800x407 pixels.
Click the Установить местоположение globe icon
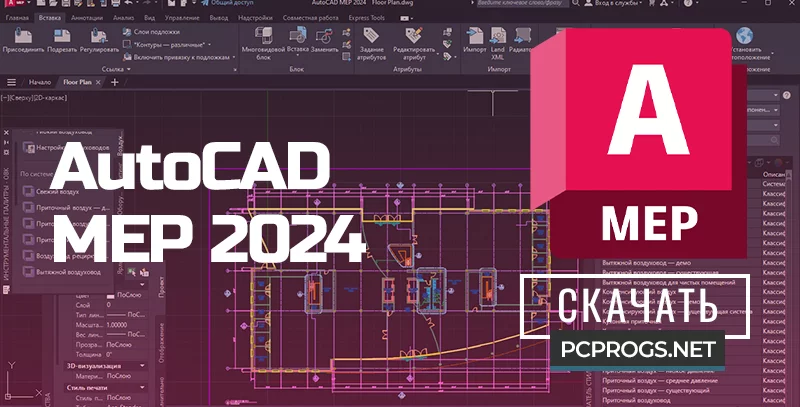coord(744,36)
